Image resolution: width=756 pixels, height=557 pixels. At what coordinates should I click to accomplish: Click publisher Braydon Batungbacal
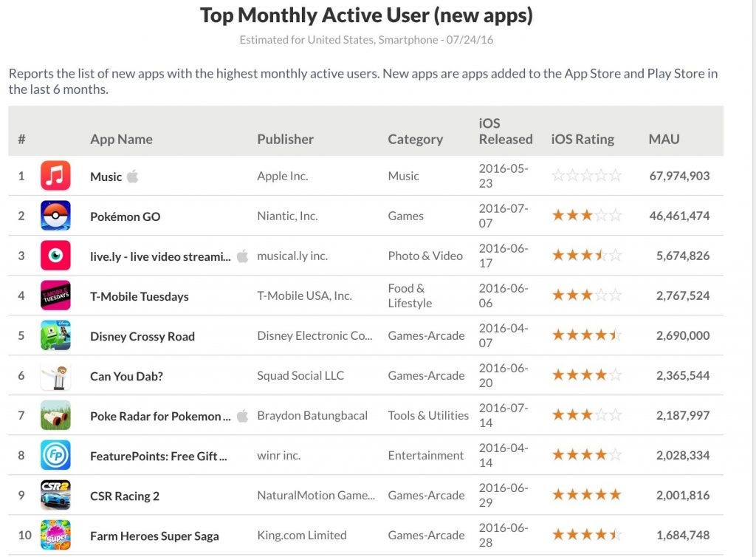pyautogui.click(x=312, y=416)
